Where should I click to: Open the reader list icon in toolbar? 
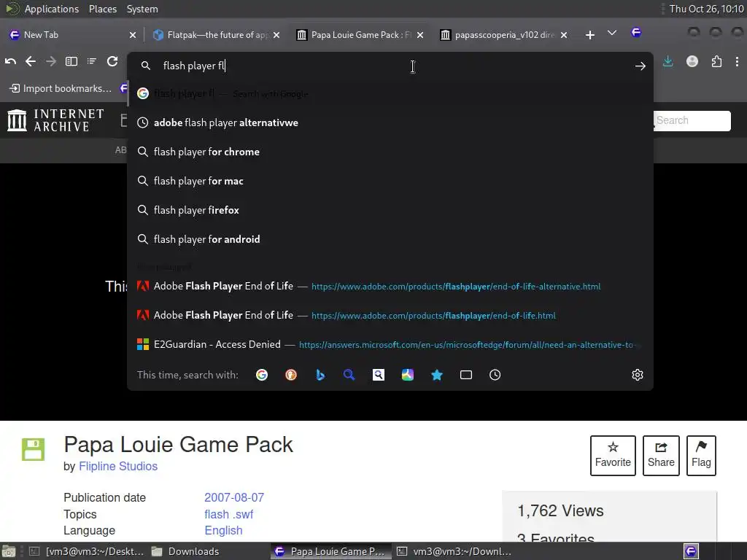(92, 61)
